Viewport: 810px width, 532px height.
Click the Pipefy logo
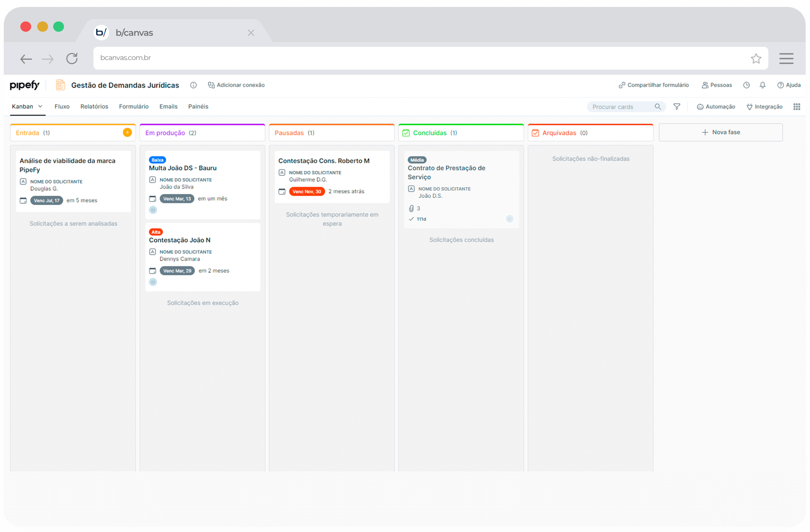[x=25, y=85]
